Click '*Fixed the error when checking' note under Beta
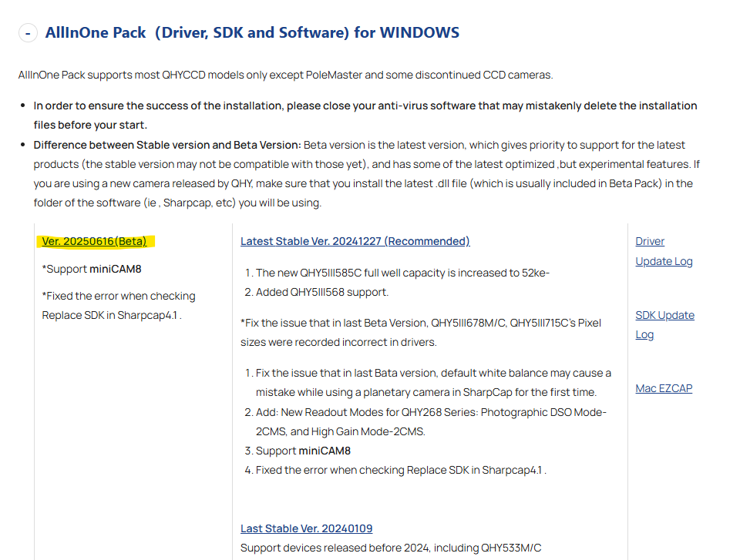Screen dimensions: 740x560 (119, 305)
